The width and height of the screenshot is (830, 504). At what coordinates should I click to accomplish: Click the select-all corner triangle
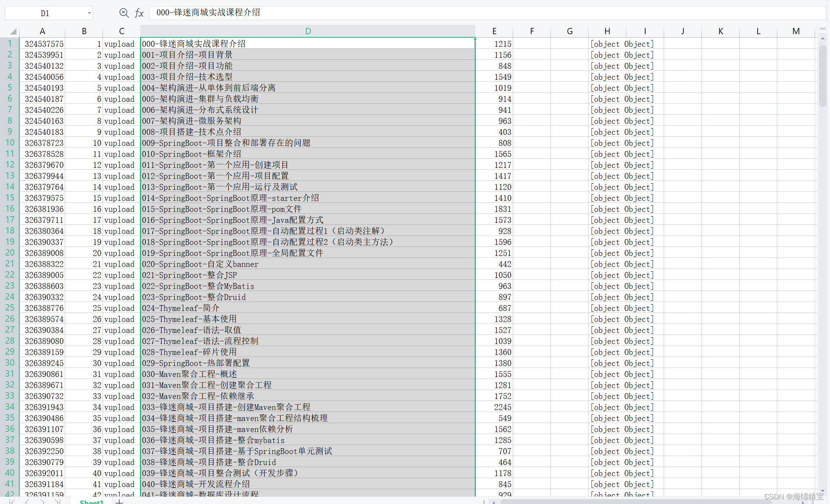[x=13, y=31]
